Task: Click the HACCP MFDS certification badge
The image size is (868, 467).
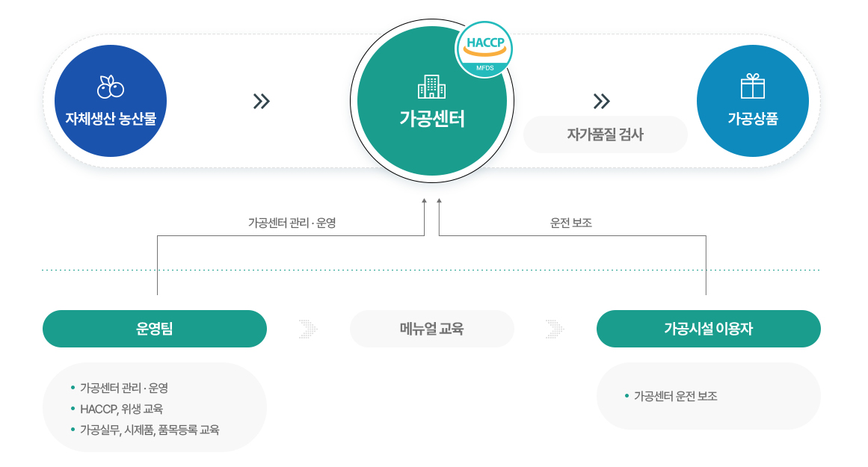Action: click(484, 49)
